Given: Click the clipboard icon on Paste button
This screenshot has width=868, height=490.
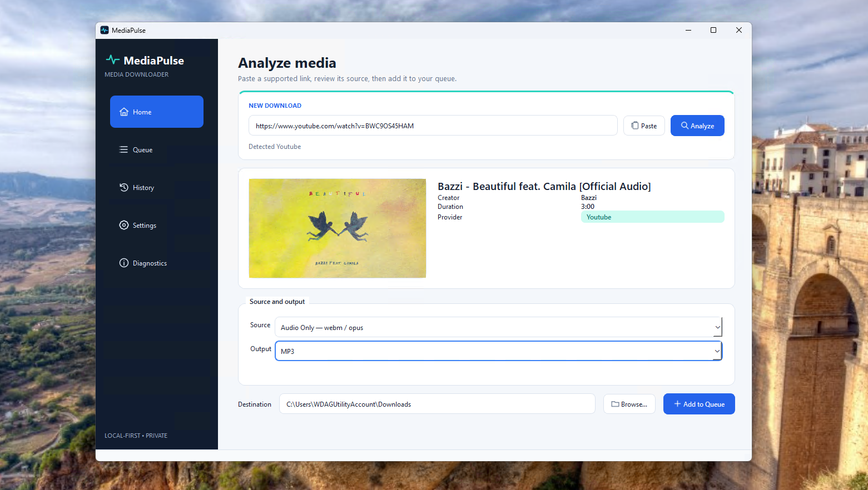Looking at the screenshot, I should [635, 126].
